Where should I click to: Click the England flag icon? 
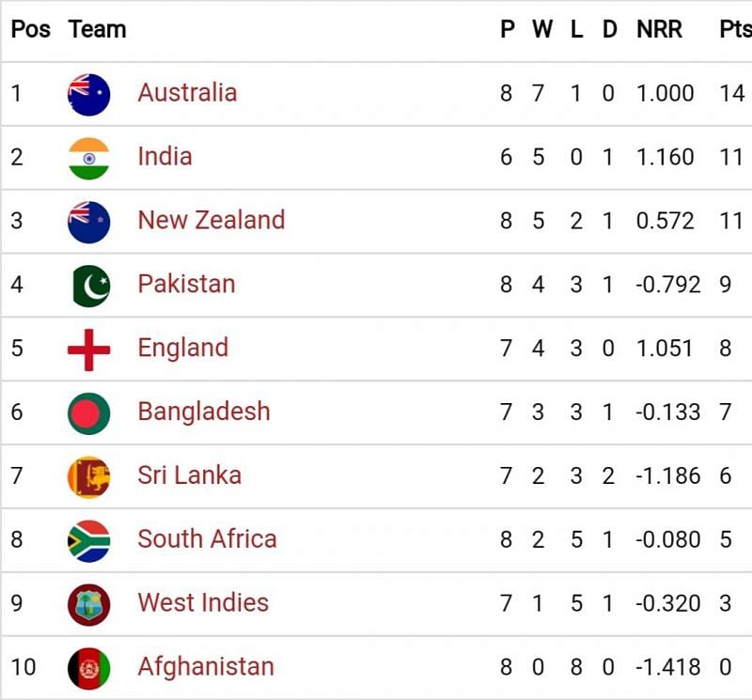(x=89, y=350)
